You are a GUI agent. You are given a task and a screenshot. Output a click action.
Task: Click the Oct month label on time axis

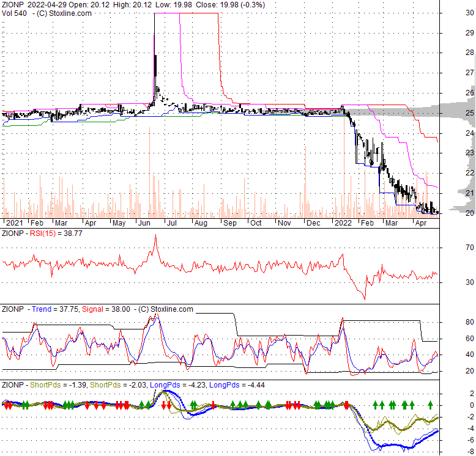click(256, 223)
